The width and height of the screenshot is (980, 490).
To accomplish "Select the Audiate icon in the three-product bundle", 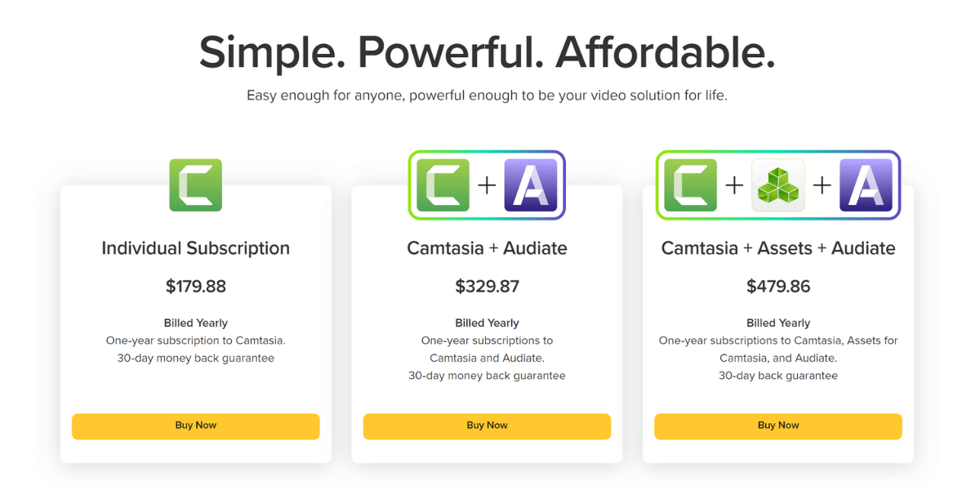I will [866, 185].
